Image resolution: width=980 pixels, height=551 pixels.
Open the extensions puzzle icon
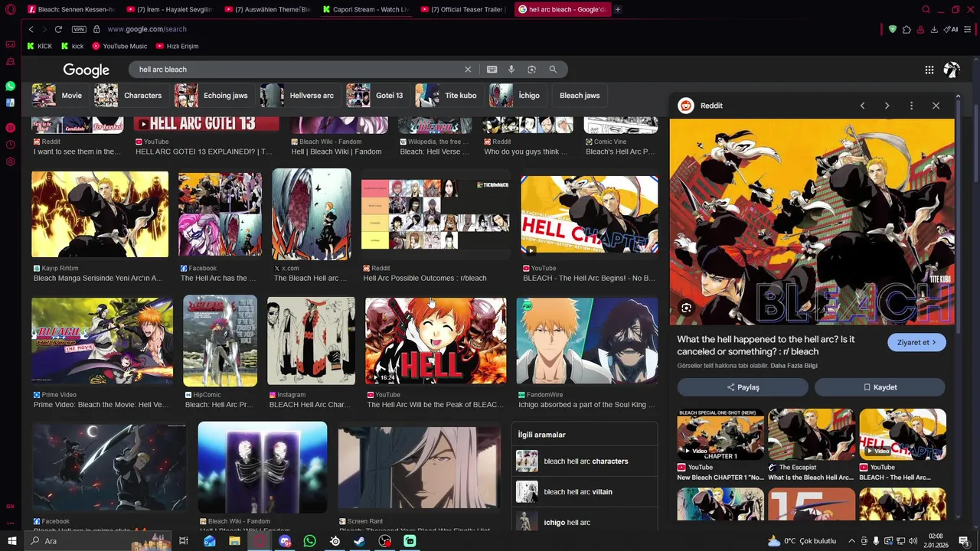tap(906, 29)
